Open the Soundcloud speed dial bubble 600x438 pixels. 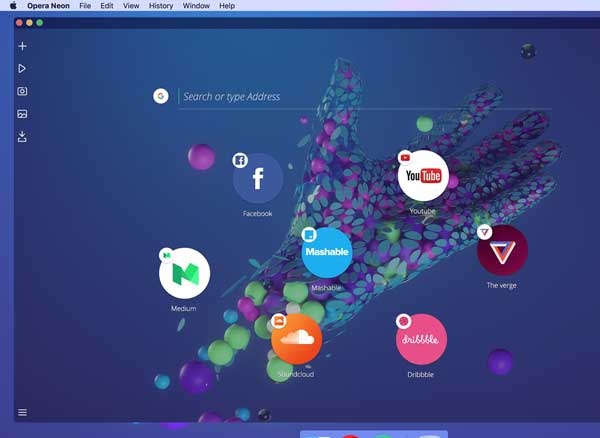coord(297,339)
